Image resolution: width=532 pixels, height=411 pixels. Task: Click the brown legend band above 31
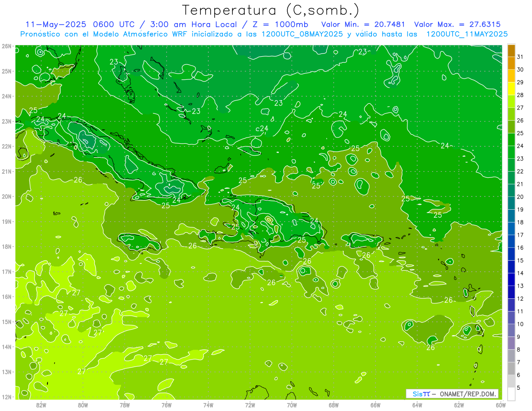[511, 51]
